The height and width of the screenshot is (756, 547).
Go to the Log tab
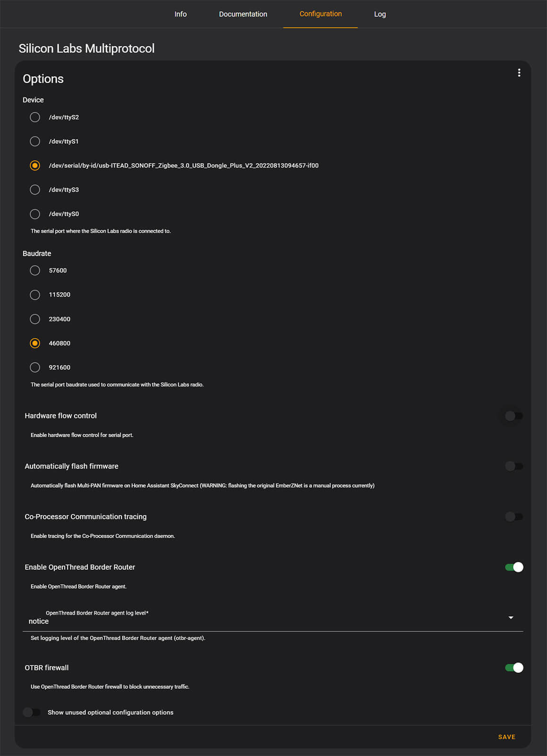click(x=380, y=14)
